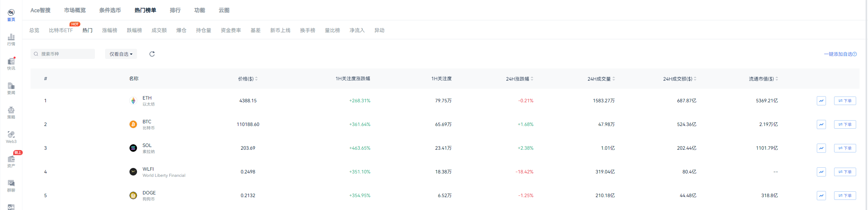Open the chart icon in the DOGE row
This screenshot has width=868, height=210.
pyautogui.click(x=821, y=195)
